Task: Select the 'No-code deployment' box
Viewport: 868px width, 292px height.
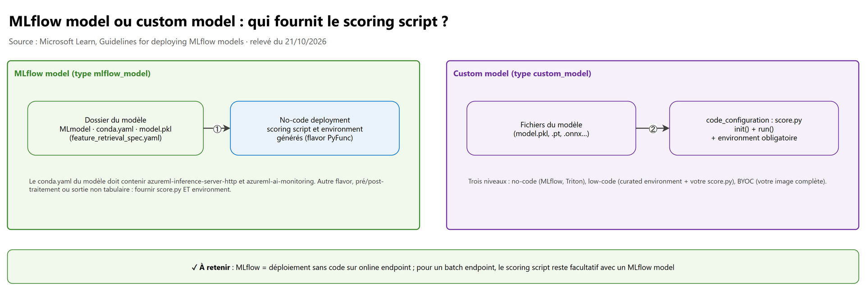Action: [x=315, y=128]
